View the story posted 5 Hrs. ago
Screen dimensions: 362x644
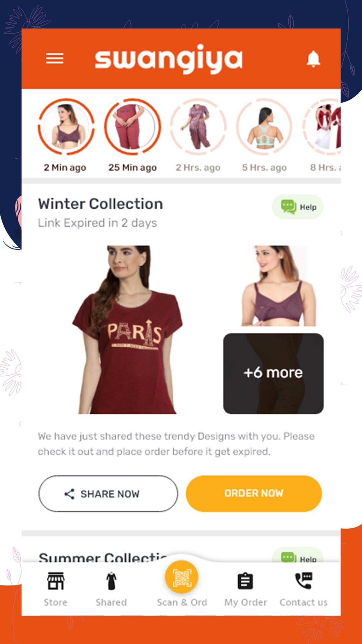(264, 126)
